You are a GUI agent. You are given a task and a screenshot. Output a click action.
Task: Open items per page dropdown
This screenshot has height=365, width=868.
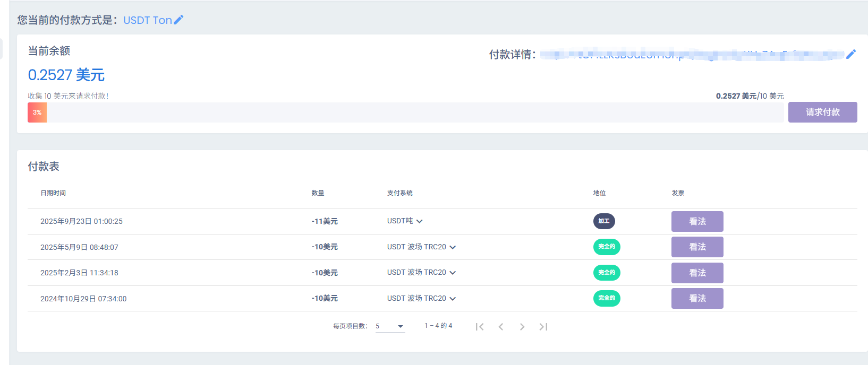(x=390, y=326)
